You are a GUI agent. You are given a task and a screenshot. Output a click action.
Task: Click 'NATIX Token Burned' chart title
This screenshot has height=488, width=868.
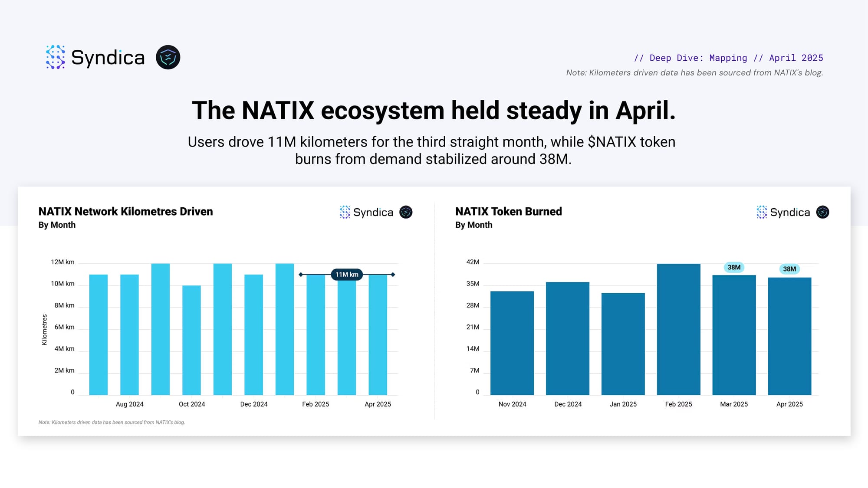[508, 211]
